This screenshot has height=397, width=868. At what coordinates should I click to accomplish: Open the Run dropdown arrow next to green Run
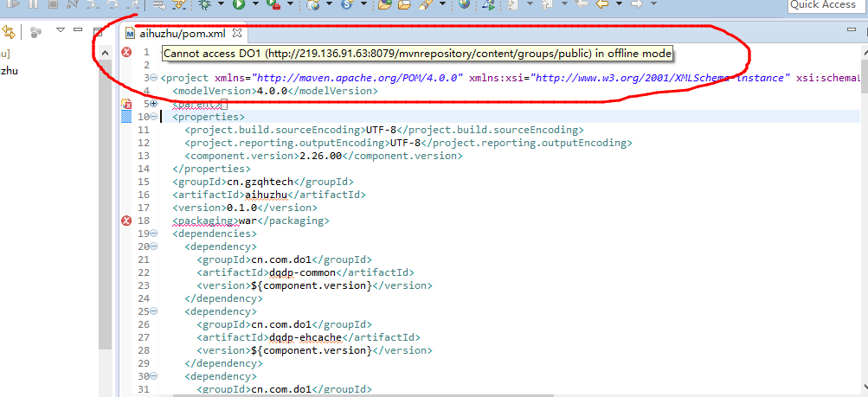point(254,5)
